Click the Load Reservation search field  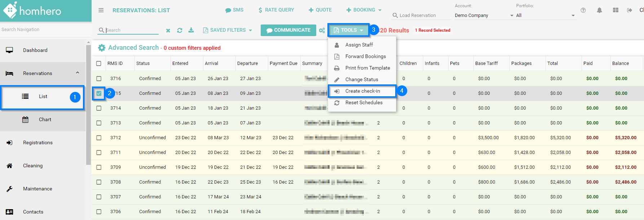[x=422, y=16]
